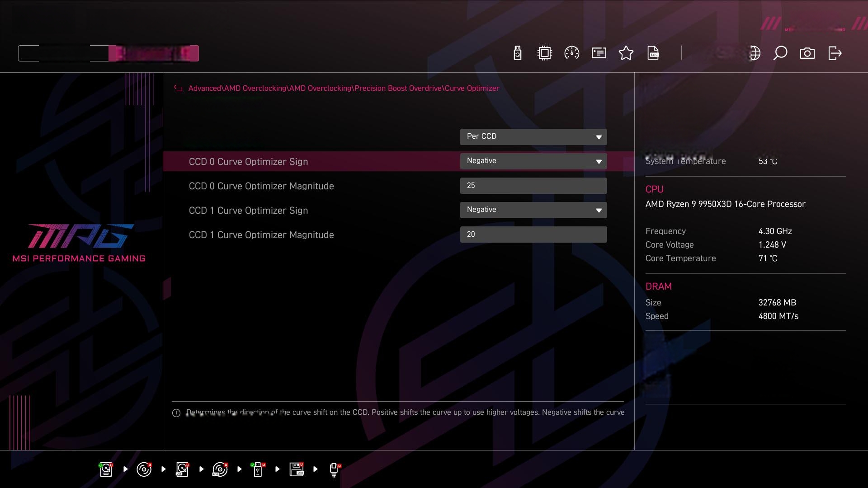868x488 pixels.
Task: Click the help text describing the curve shift
Action: tap(405, 413)
